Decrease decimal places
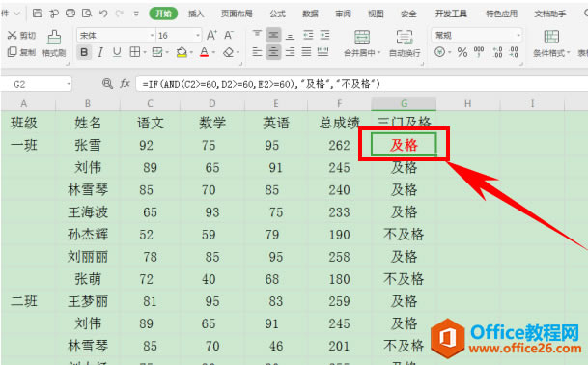Viewport: 588px width, 365px height. point(514,52)
